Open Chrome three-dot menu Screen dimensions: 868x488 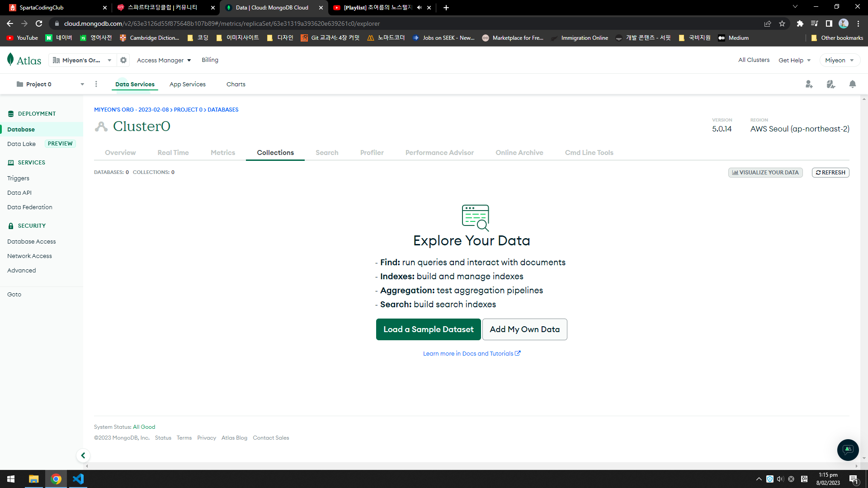pos(858,23)
